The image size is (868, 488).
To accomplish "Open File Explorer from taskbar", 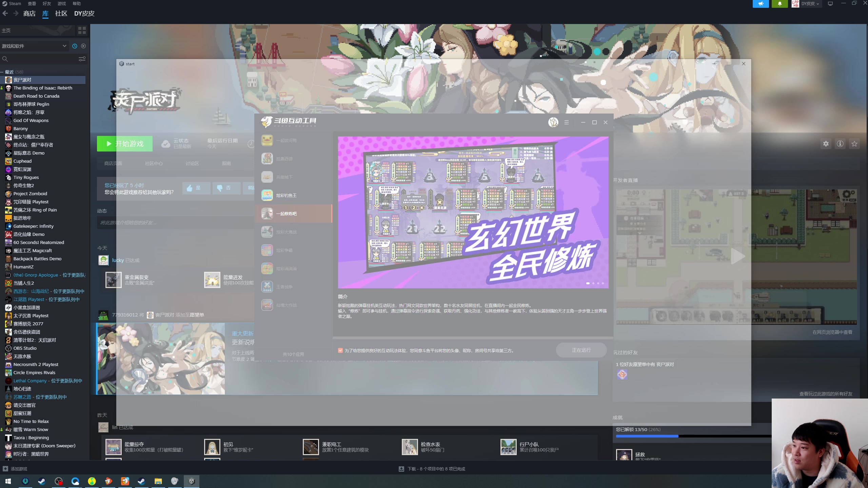I will [x=158, y=481].
